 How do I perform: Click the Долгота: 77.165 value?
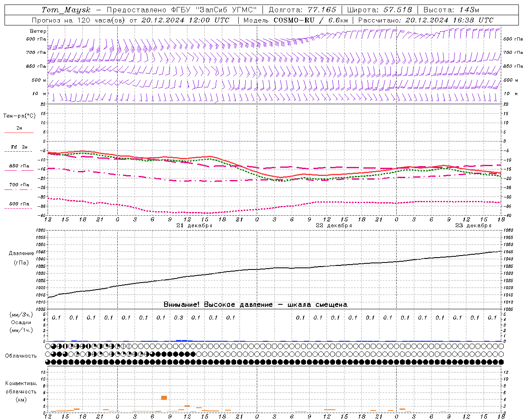[302, 10]
